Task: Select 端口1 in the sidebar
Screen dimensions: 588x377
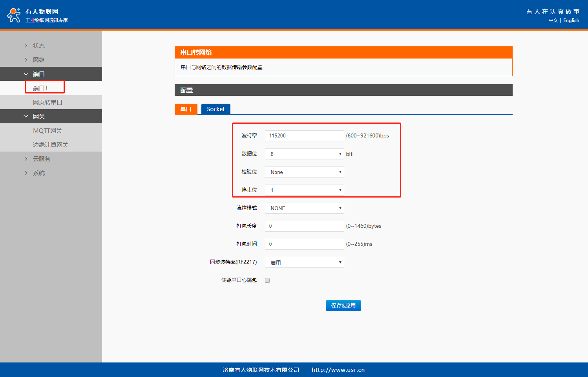Action: (40, 88)
